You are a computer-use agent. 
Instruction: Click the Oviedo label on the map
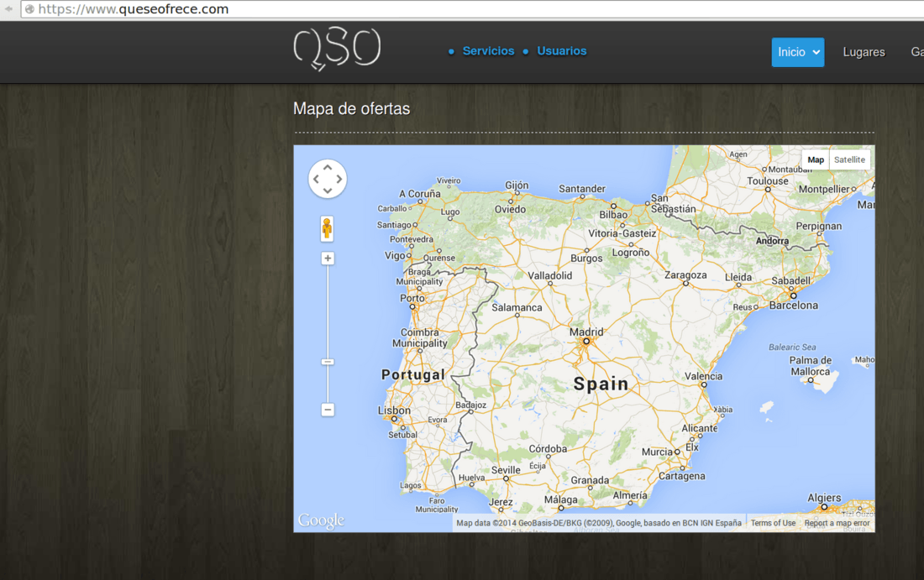(511, 210)
